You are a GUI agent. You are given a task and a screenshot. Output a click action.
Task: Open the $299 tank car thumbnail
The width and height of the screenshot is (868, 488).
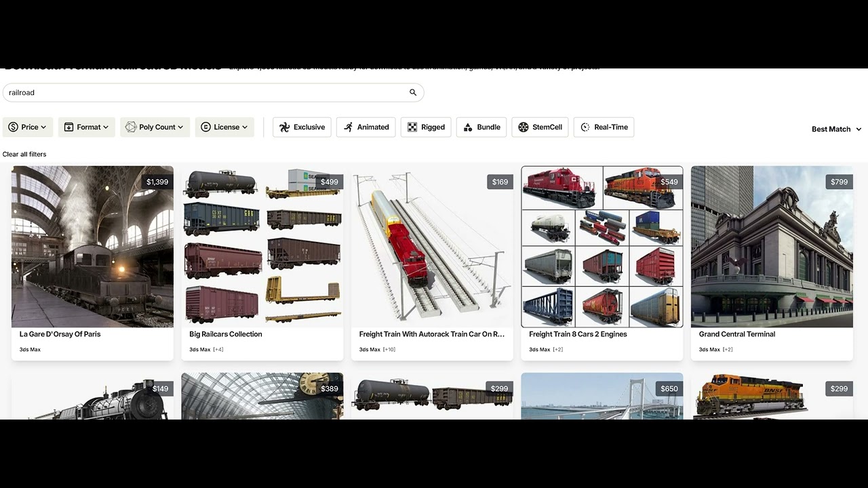click(x=432, y=396)
